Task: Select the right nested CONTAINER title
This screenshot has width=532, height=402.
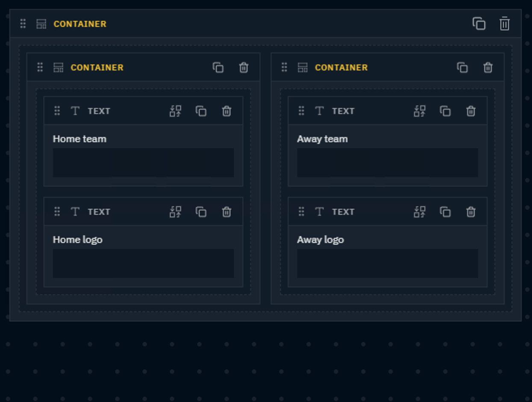Action: pyautogui.click(x=341, y=68)
